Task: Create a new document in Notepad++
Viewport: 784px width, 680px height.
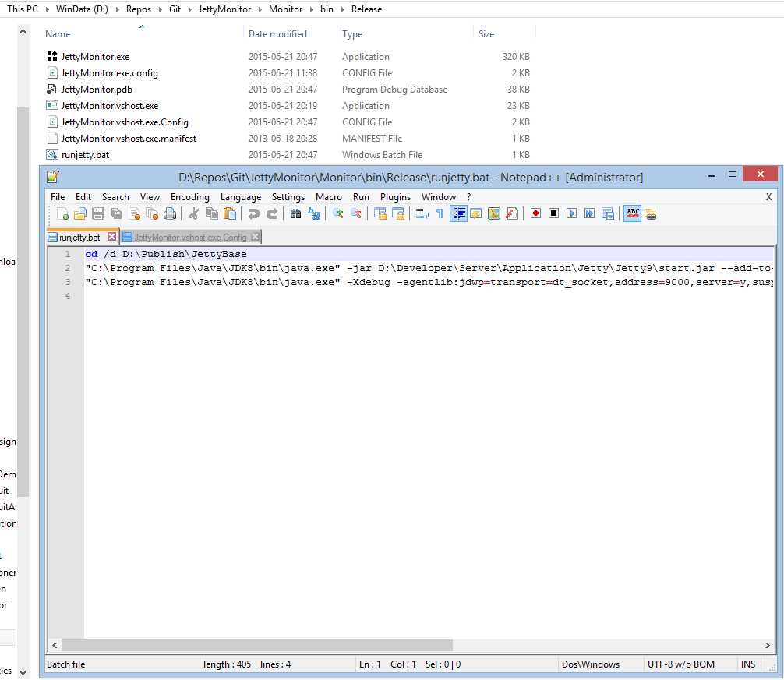Action: point(62,214)
